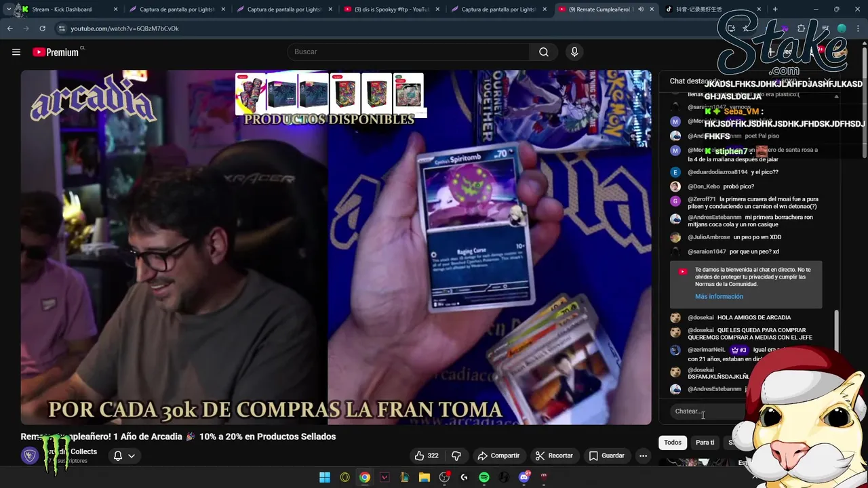This screenshot has height=488, width=868.
Task: Open Recortar clip tool
Action: tap(554, 455)
